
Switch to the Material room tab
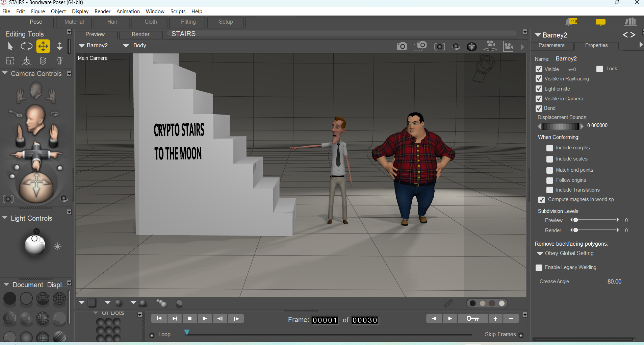point(74,22)
